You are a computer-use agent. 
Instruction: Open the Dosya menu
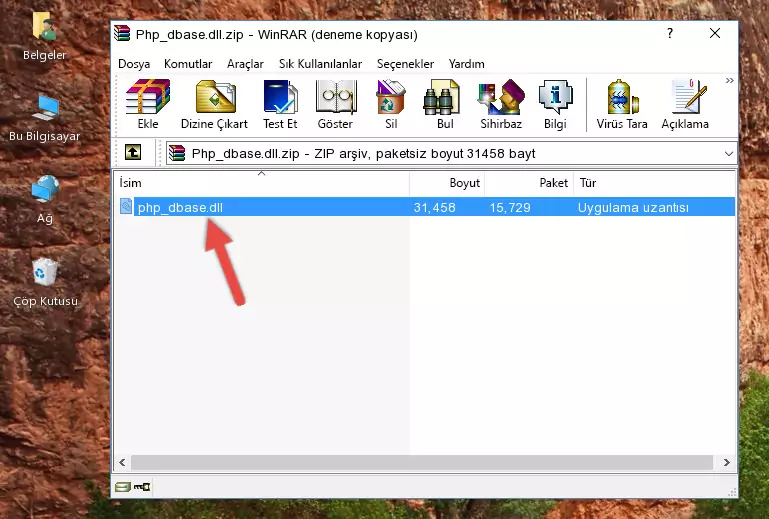pyautogui.click(x=134, y=64)
